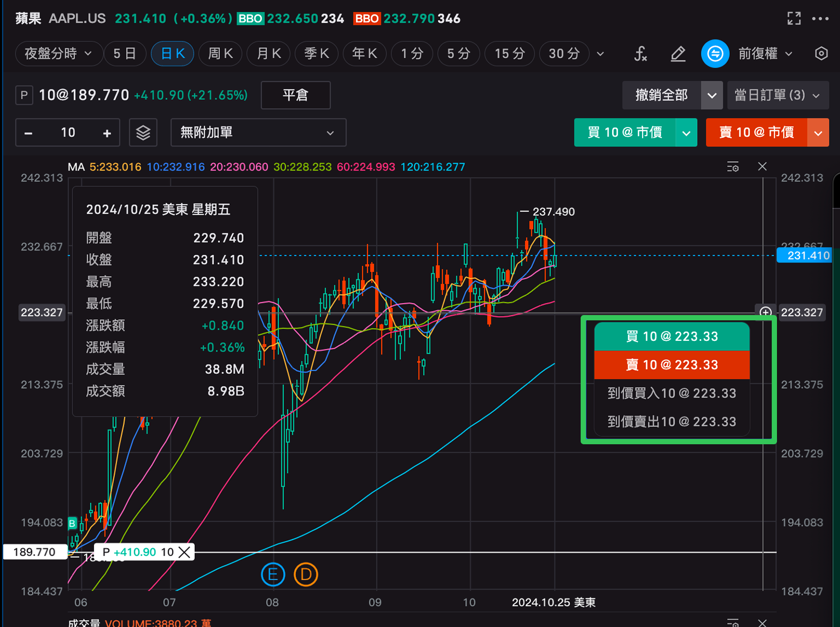Increase quantity with the plus stepper

pyautogui.click(x=107, y=133)
